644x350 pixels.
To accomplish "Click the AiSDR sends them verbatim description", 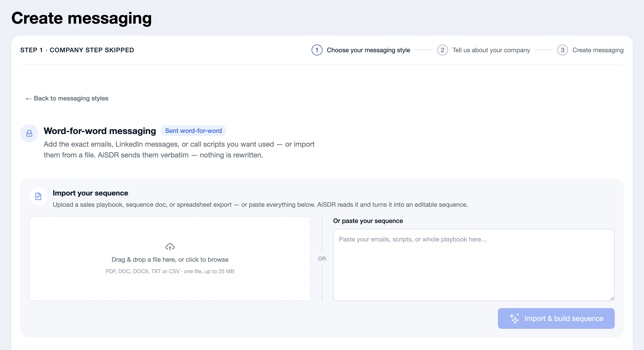I will click(x=179, y=150).
